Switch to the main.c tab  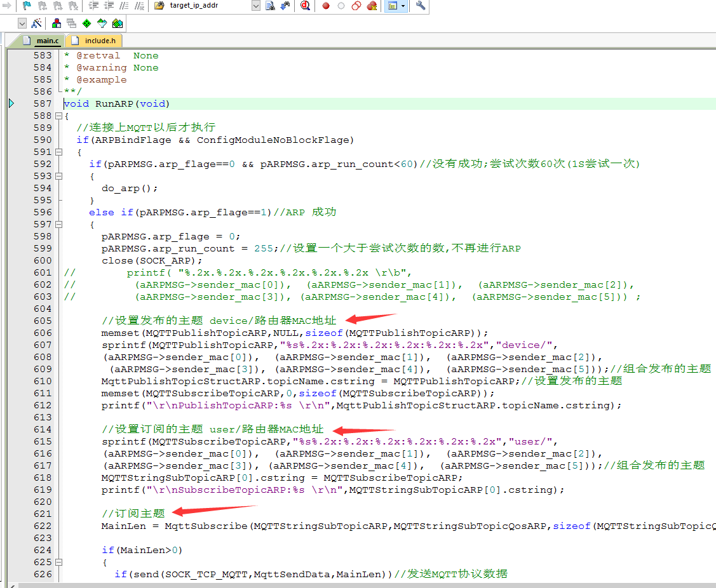[x=41, y=41]
